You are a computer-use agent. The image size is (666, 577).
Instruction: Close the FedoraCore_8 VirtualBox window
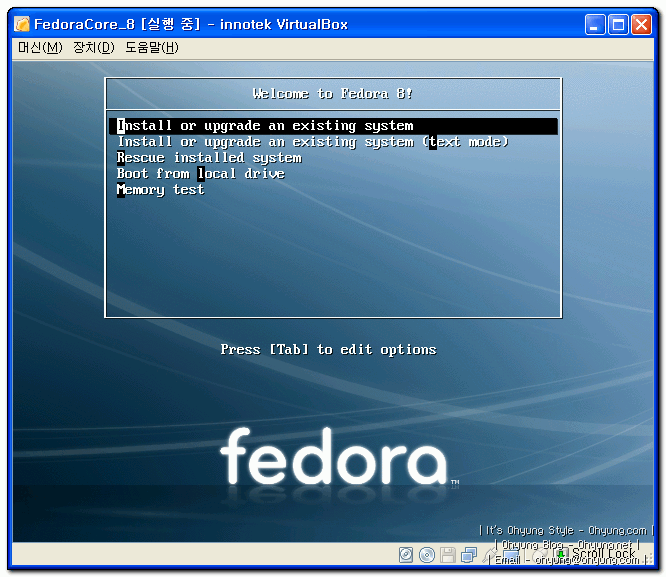pos(641,24)
